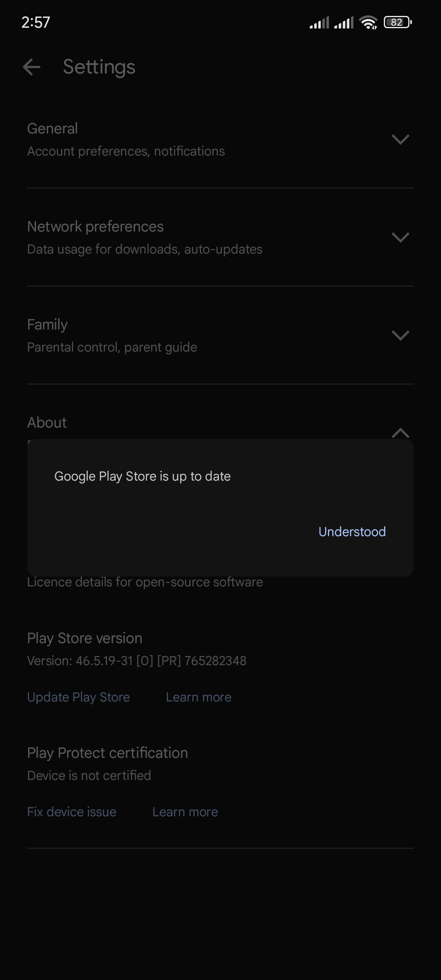Open Network preferences settings item

pos(220,237)
